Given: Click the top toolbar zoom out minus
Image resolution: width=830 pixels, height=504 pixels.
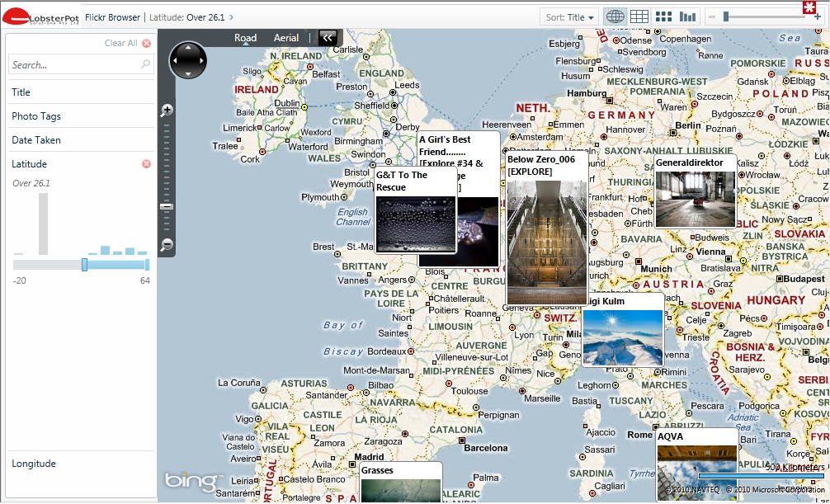Looking at the screenshot, I should [712, 17].
